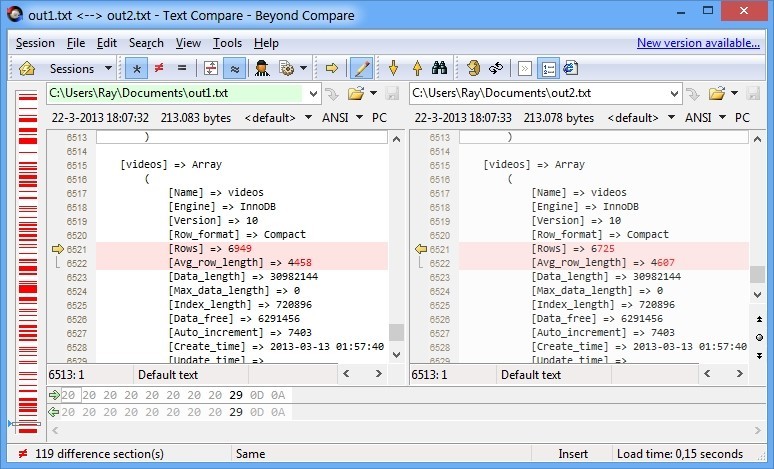Follow the New version available link
Screen dimensions: 774x469
coord(698,43)
